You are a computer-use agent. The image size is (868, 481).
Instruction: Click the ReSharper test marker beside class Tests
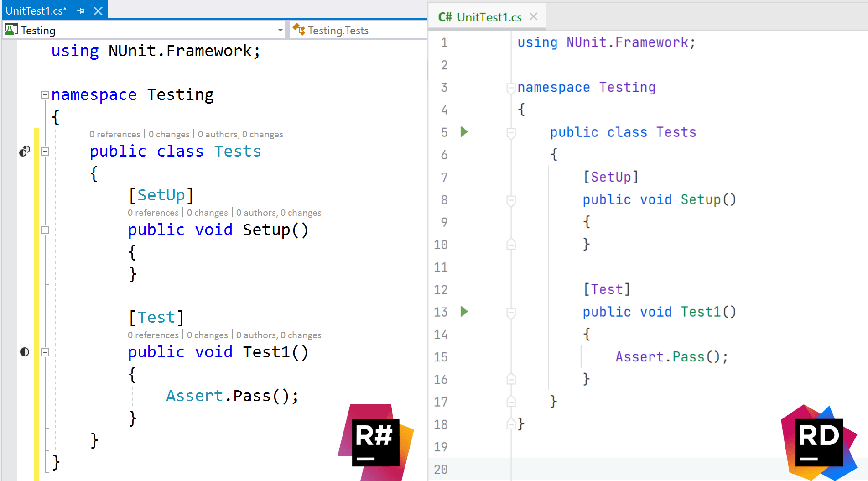coord(24,151)
